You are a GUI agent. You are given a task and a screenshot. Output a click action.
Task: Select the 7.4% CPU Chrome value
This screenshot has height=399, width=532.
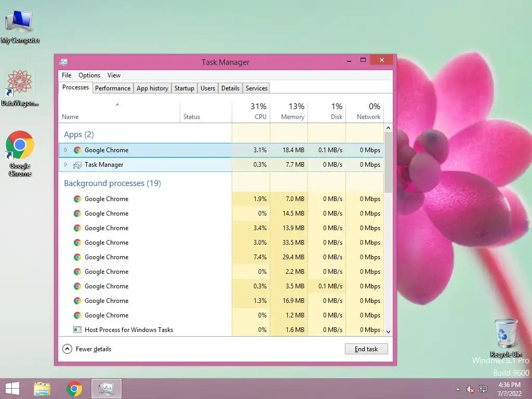pos(260,257)
